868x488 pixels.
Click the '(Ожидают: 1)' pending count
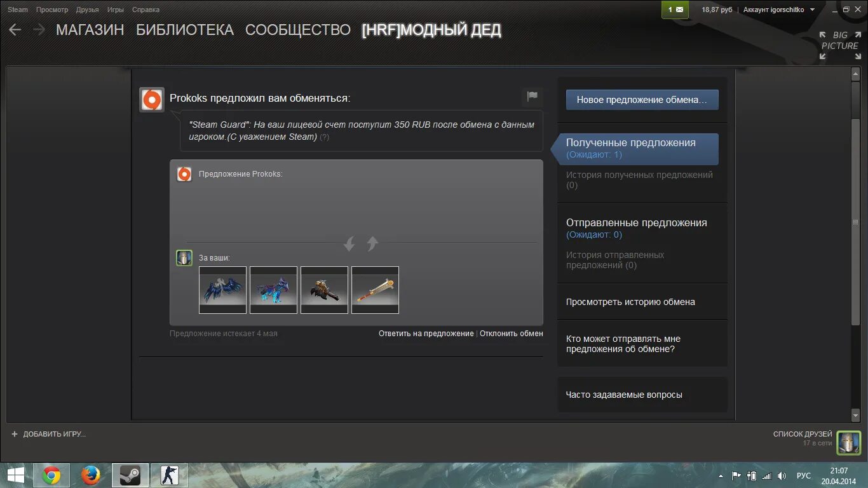594,154
